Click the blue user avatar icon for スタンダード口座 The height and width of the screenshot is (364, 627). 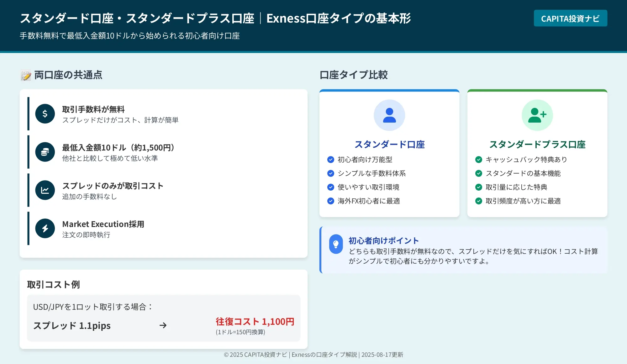[x=389, y=115]
